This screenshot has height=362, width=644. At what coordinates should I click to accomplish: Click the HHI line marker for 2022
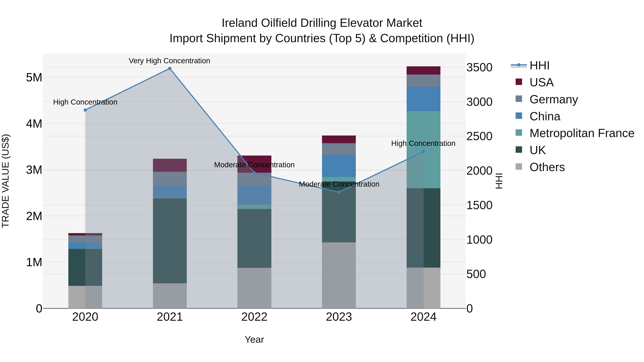click(x=255, y=173)
